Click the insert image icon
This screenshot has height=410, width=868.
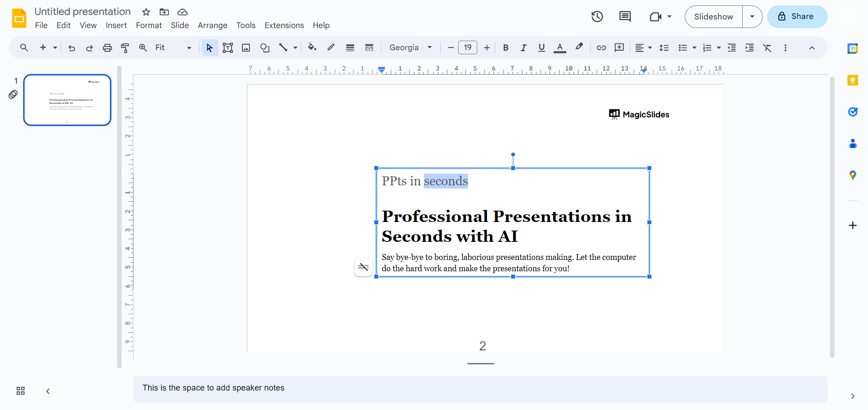coord(246,48)
